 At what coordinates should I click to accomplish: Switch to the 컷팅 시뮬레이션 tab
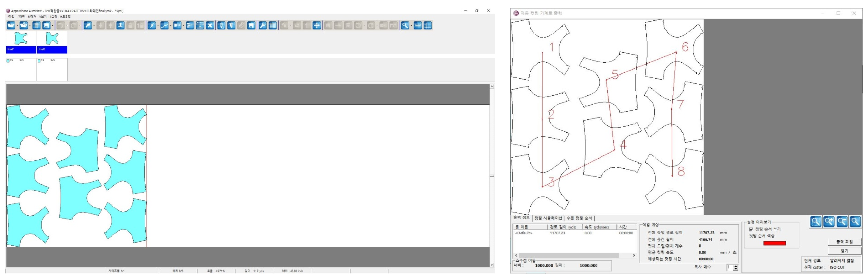point(548,218)
